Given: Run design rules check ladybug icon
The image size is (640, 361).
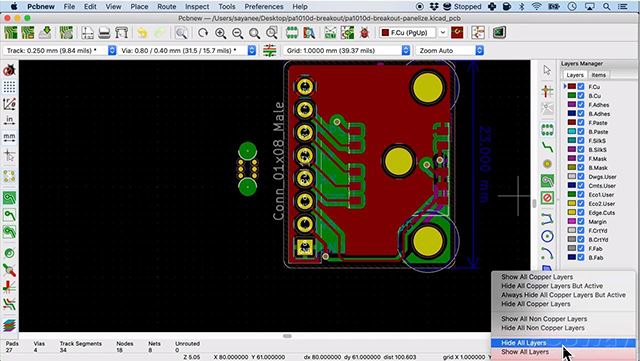Looking at the screenshot, I should click(x=364, y=33).
